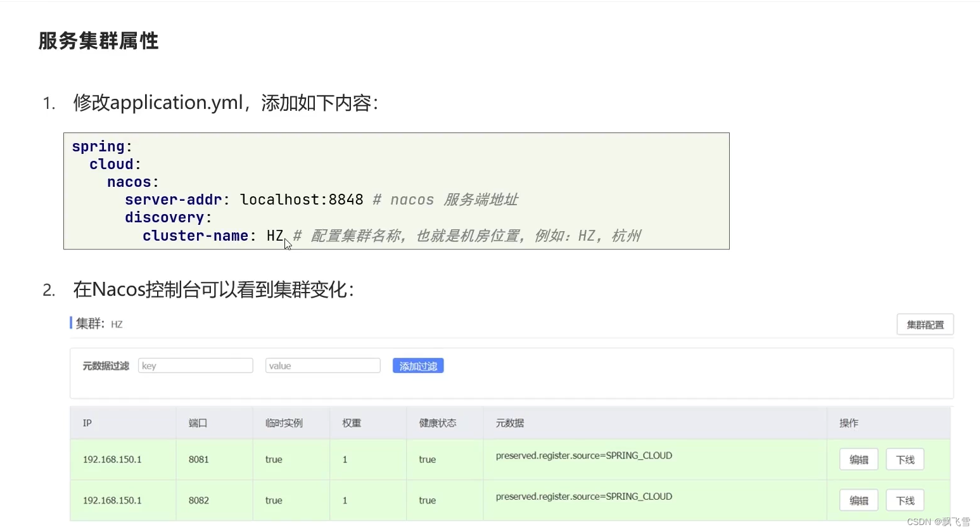The image size is (980, 532).
Task: Click the 集群: HZ label
Action: [99, 324]
